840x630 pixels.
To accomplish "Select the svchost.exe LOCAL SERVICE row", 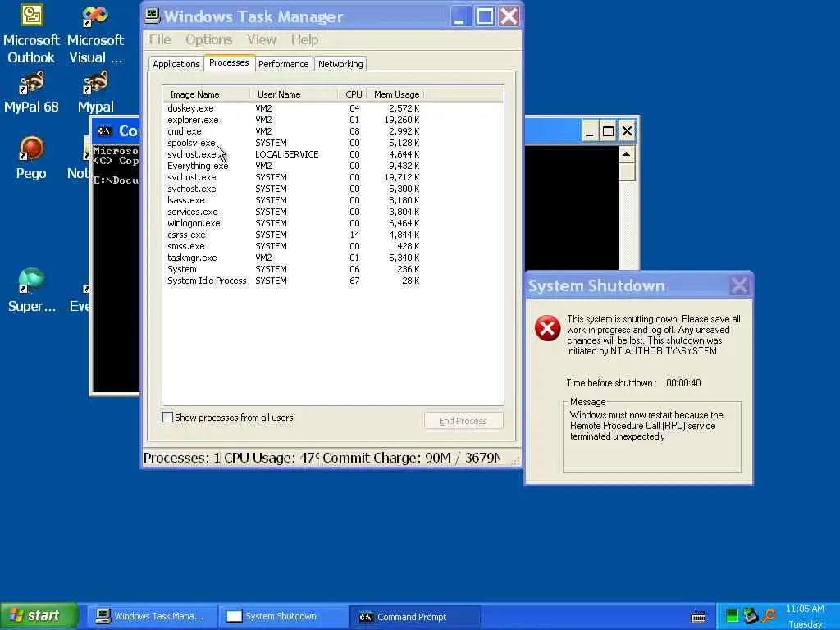I will (294, 154).
